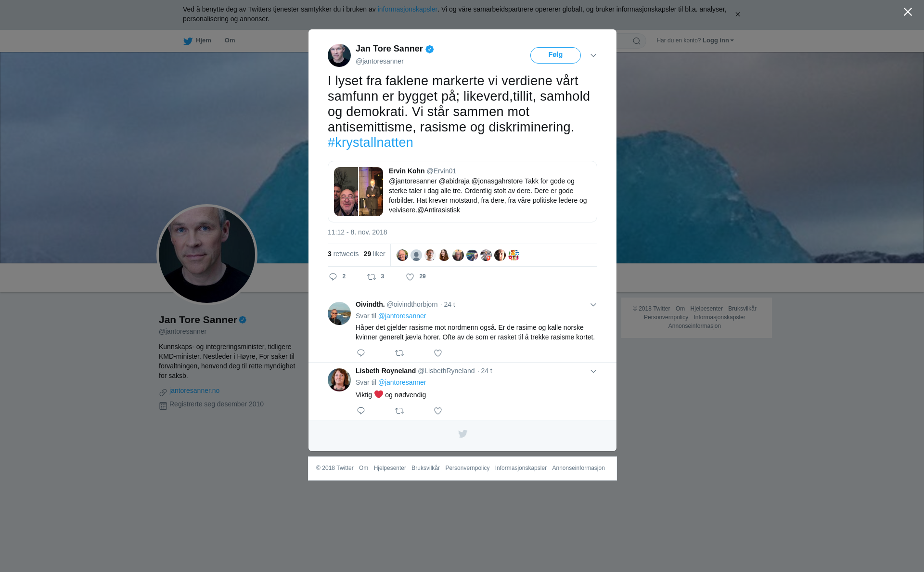Like the main tweet via the heart icon
This screenshot has height=572, width=924.
[410, 277]
